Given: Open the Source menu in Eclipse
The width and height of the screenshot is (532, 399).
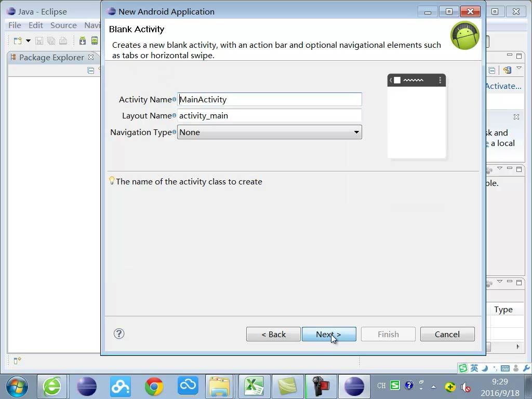Looking at the screenshot, I should [63, 25].
